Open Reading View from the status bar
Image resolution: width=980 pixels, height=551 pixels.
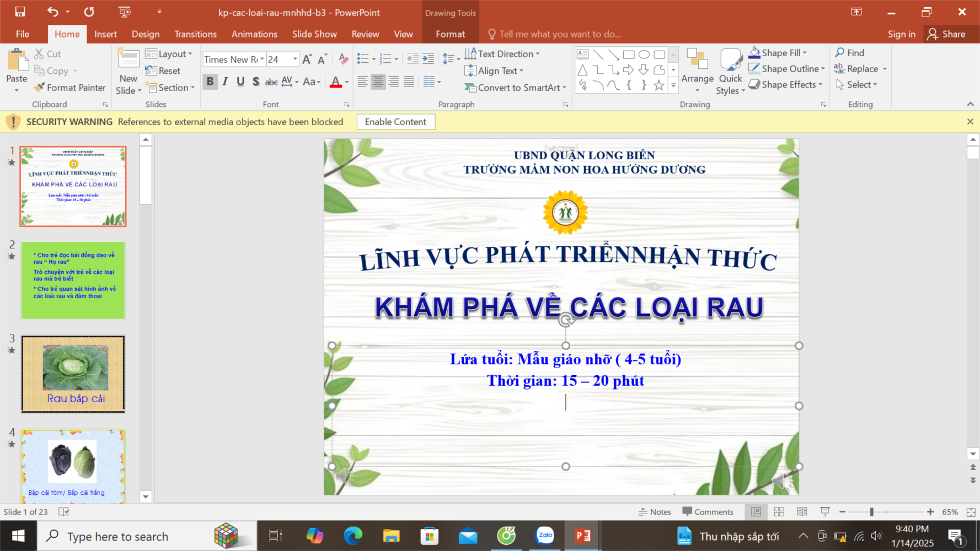pos(802,512)
